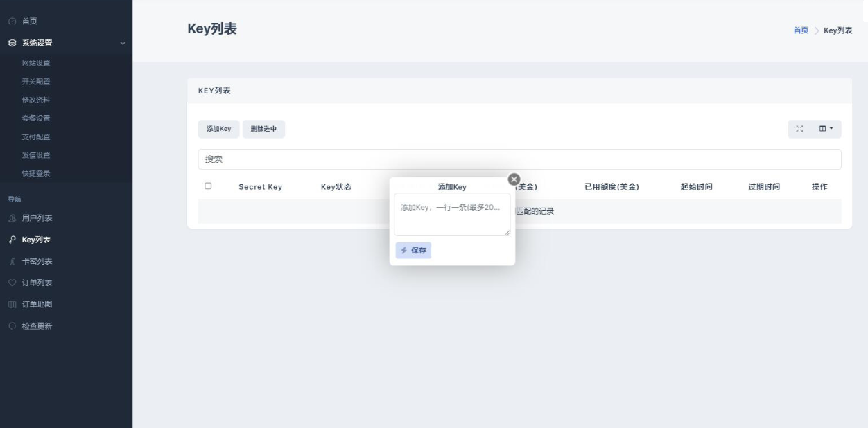
Task: Click the 添加Key textarea in popup
Action: (451, 214)
